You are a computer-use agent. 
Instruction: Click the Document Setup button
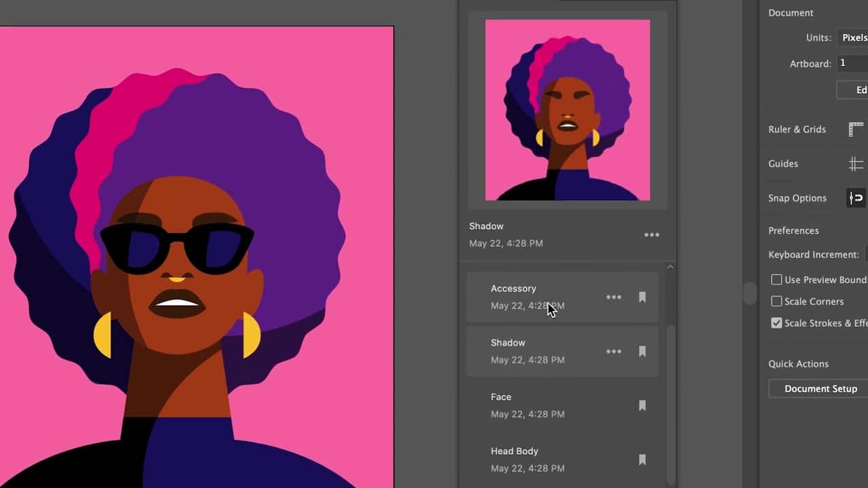pyautogui.click(x=821, y=388)
